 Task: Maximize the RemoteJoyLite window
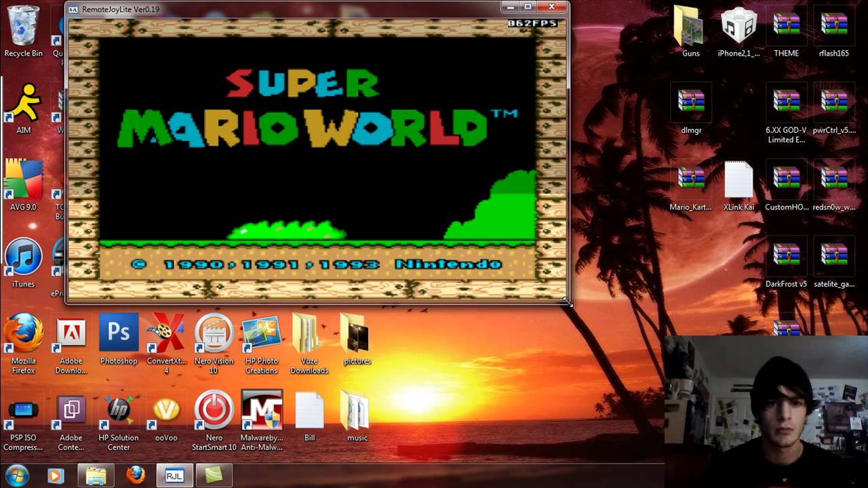[528, 7]
